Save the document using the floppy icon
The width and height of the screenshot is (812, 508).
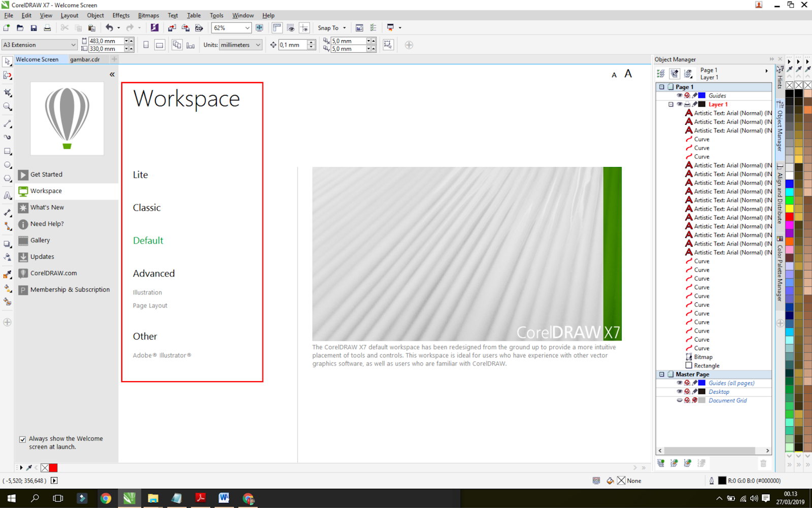33,28
